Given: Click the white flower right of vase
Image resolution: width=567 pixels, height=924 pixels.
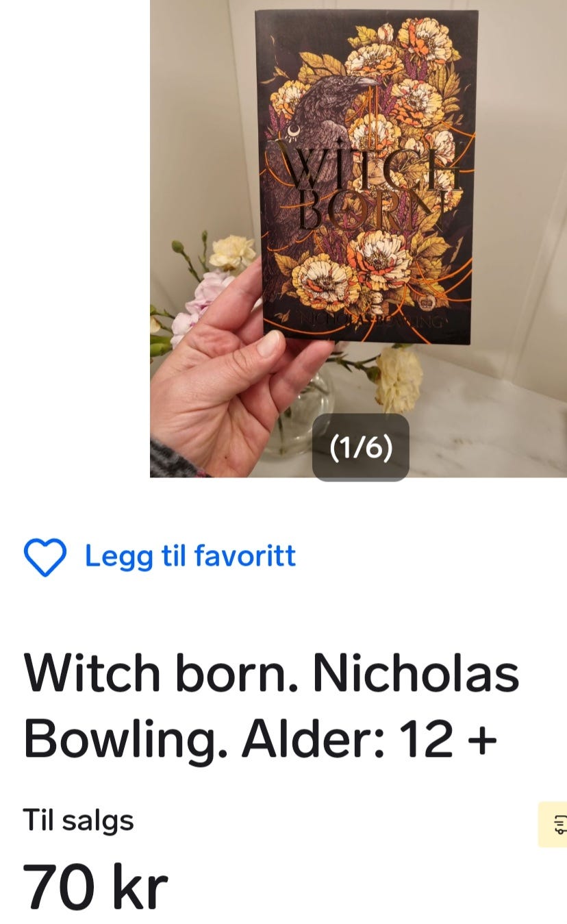Looking at the screenshot, I should [x=398, y=378].
